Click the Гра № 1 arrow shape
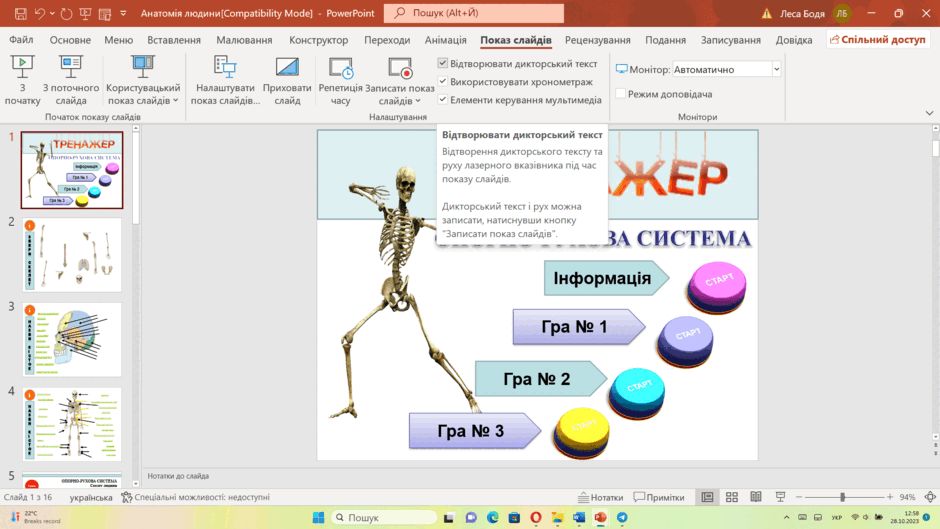This screenshot has width=940, height=529. click(x=578, y=327)
